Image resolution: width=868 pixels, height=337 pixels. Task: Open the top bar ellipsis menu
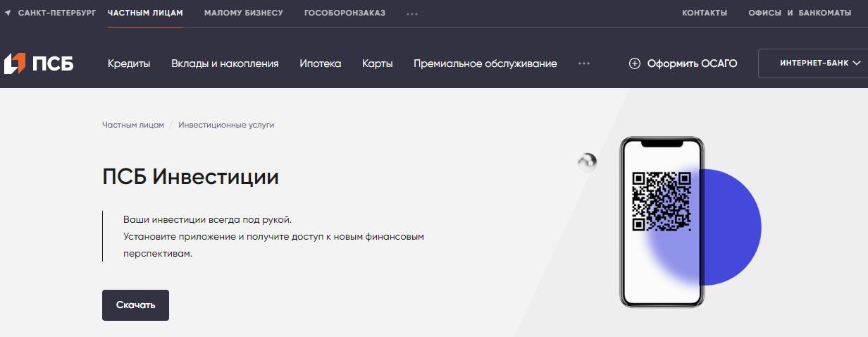click(x=412, y=13)
